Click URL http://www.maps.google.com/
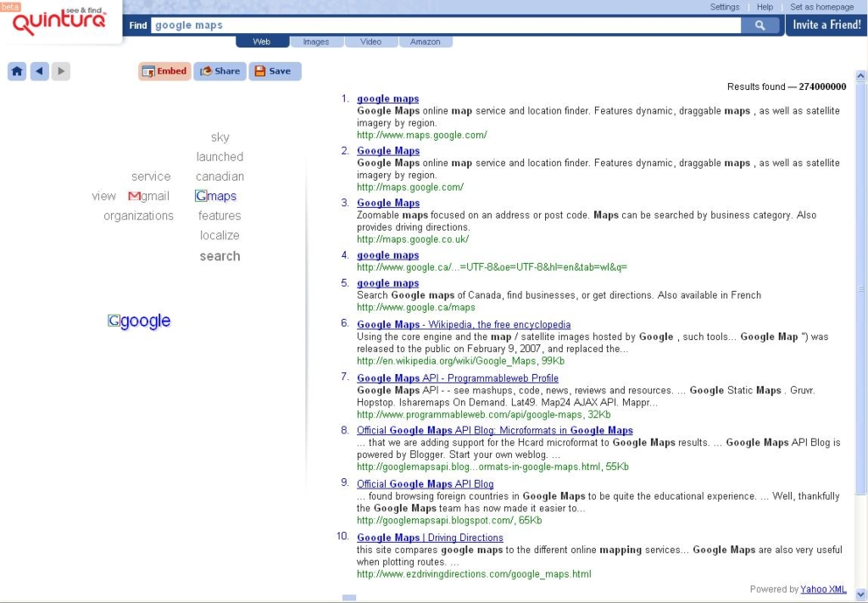The width and height of the screenshot is (868, 603). pyautogui.click(x=422, y=135)
